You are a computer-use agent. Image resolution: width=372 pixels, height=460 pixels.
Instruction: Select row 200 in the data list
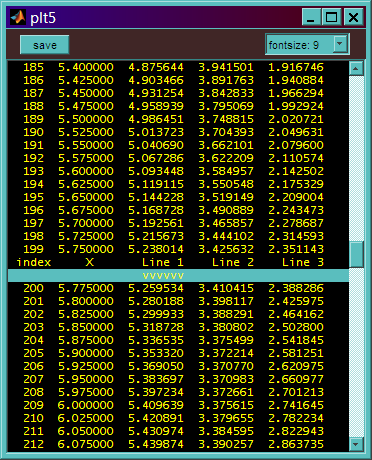point(173,288)
